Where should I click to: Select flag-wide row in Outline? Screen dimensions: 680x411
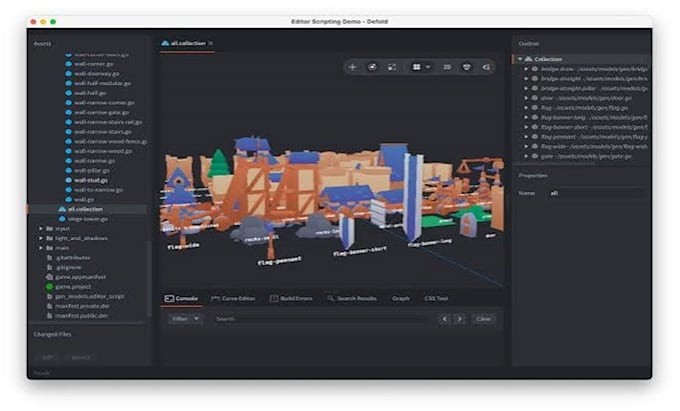coord(582,147)
